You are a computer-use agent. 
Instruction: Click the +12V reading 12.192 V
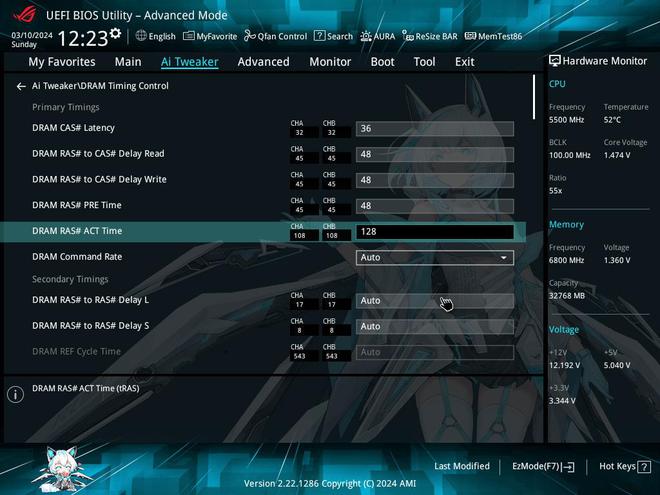pos(564,365)
